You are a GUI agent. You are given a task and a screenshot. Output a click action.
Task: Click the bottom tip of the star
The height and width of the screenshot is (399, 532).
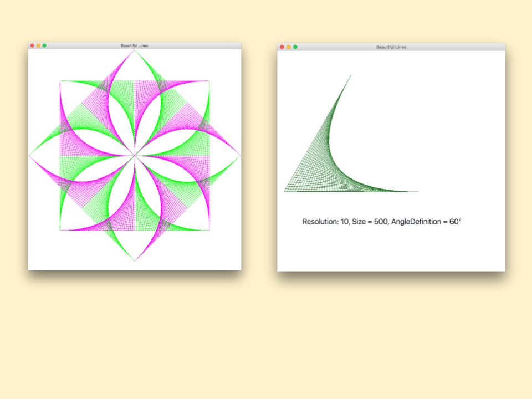pos(135,260)
